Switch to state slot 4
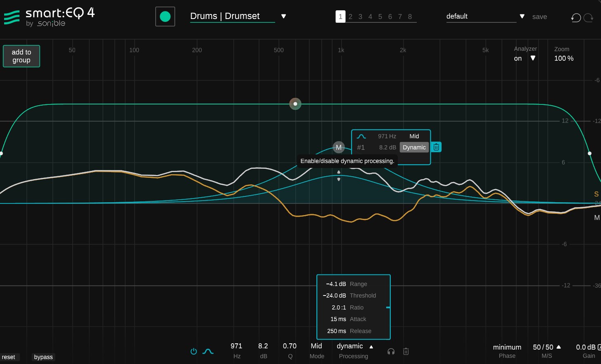This screenshot has width=601, height=364. 370,17
